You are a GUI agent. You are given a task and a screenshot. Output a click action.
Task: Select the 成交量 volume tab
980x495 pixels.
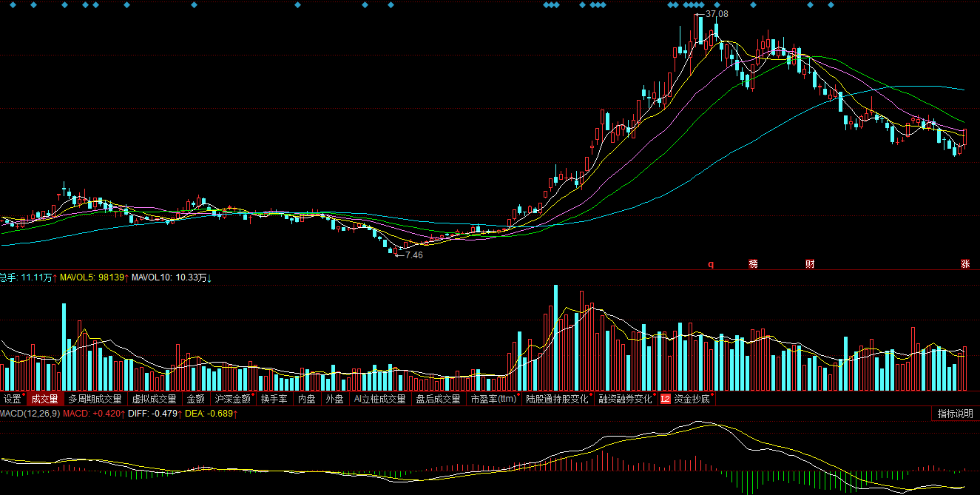pos(44,399)
